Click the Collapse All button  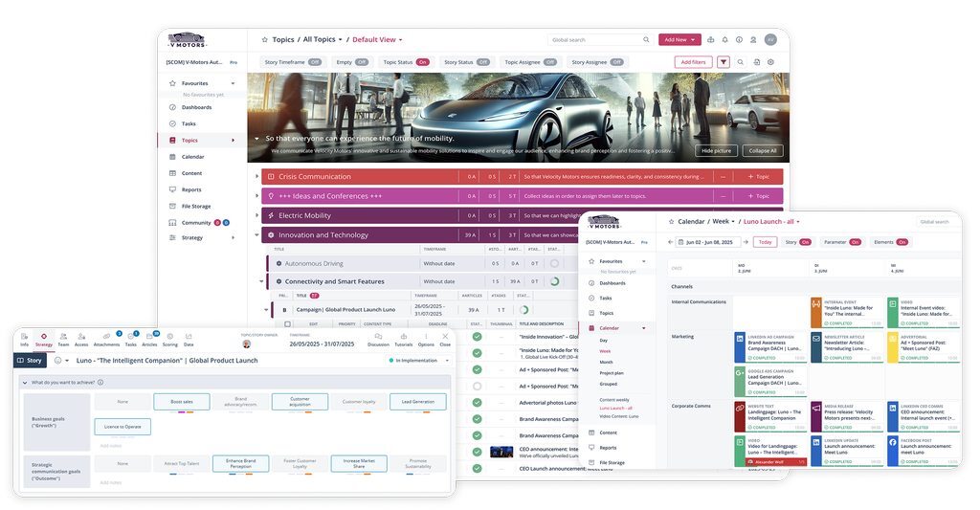coord(763,150)
